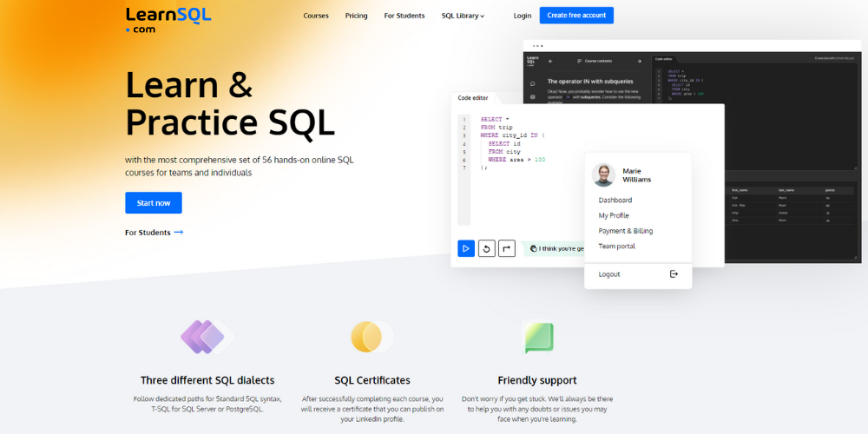Open Team portal from the profile menu

tap(616, 246)
